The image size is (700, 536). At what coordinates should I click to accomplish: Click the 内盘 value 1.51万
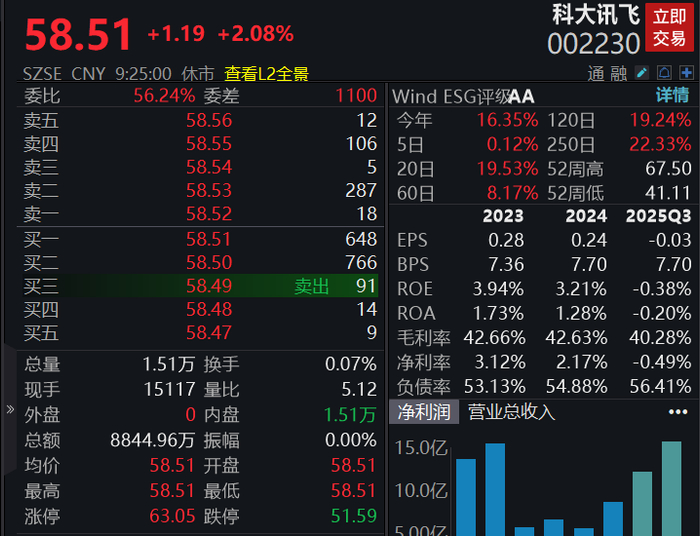tap(350, 415)
